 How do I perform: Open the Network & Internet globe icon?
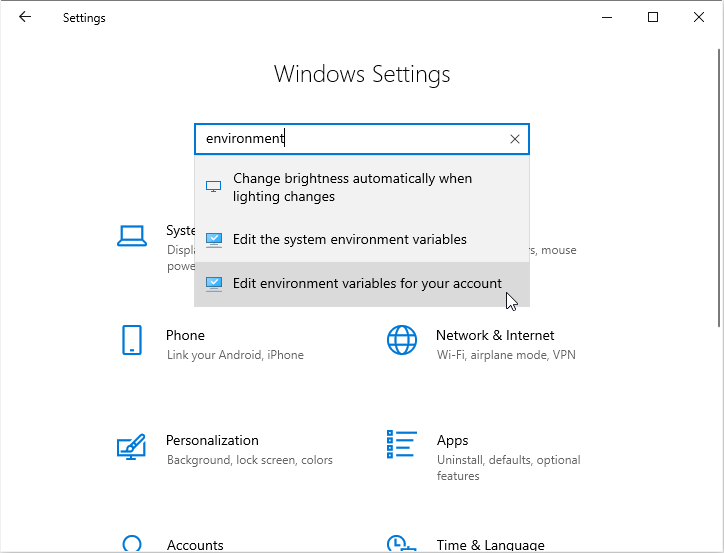pyautogui.click(x=402, y=340)
